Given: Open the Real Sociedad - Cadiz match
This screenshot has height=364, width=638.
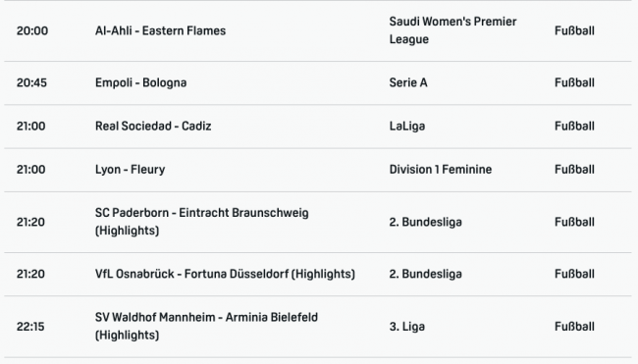Looking at the screenshot, I should coord(153,127).
